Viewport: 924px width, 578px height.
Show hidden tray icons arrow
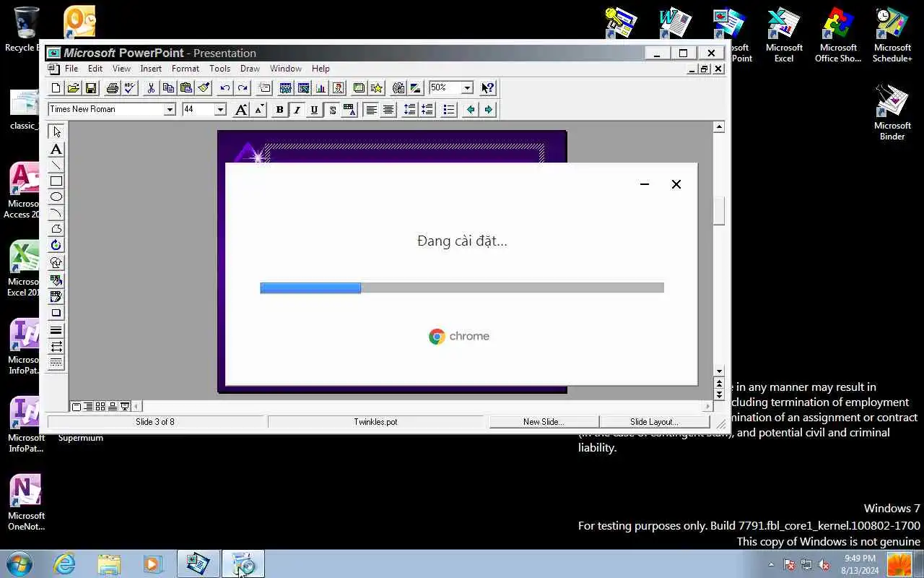(771, 564)
